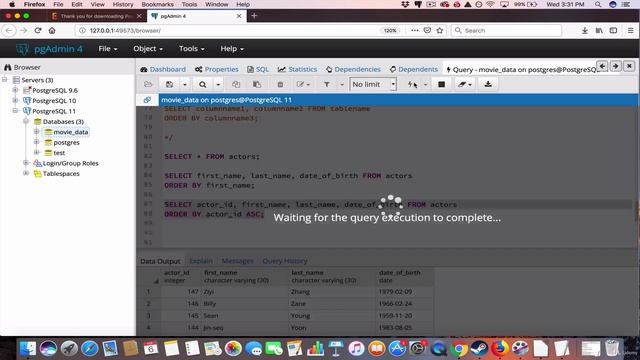Click the 120% zoom level indicator
This screenshot has width=640, height=360.
[390, 31]
